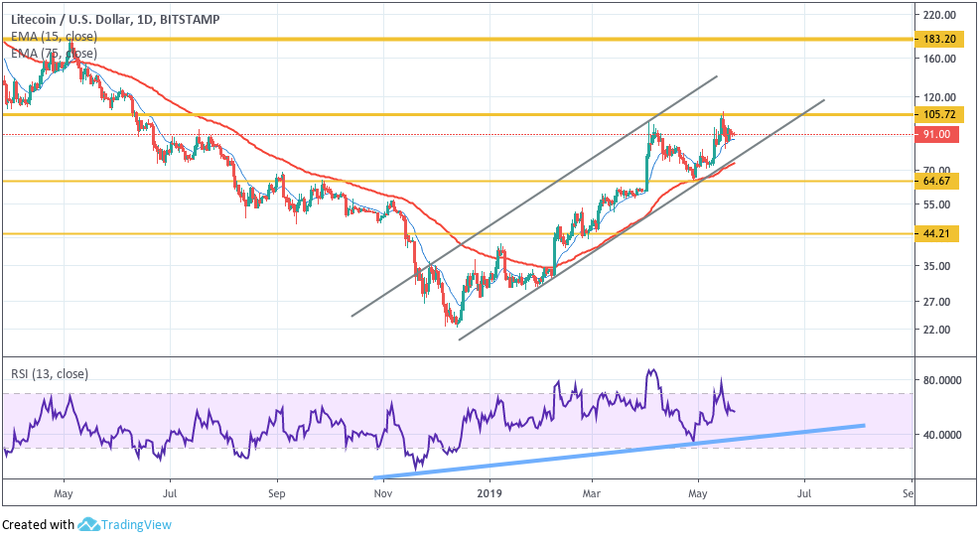The image size is (980, 542).
Task: Select the upper gray channel line
Action: [534, 196]
